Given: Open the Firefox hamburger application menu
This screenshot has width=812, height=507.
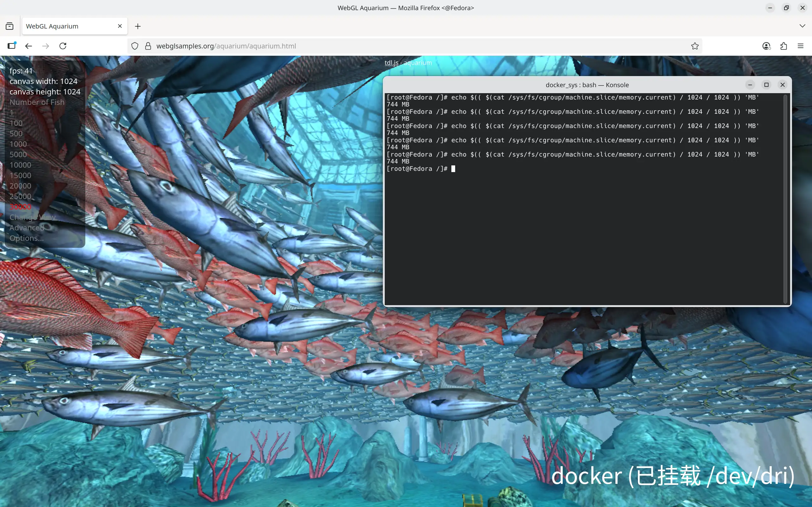Looking at the screenshot, I should tap(801, 46).
